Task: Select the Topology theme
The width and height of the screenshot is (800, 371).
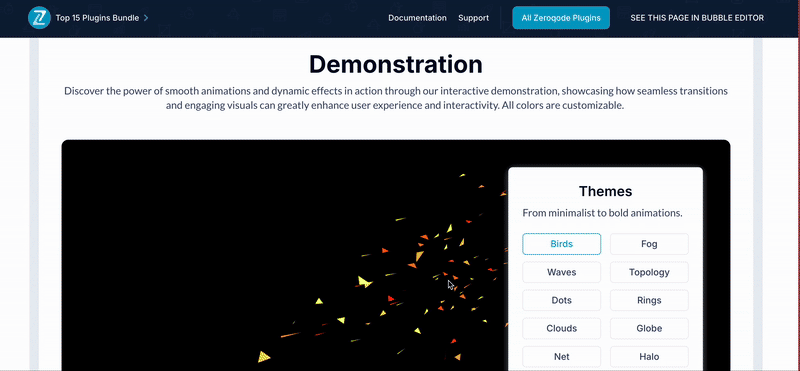Action: click(x=649, y=272)
